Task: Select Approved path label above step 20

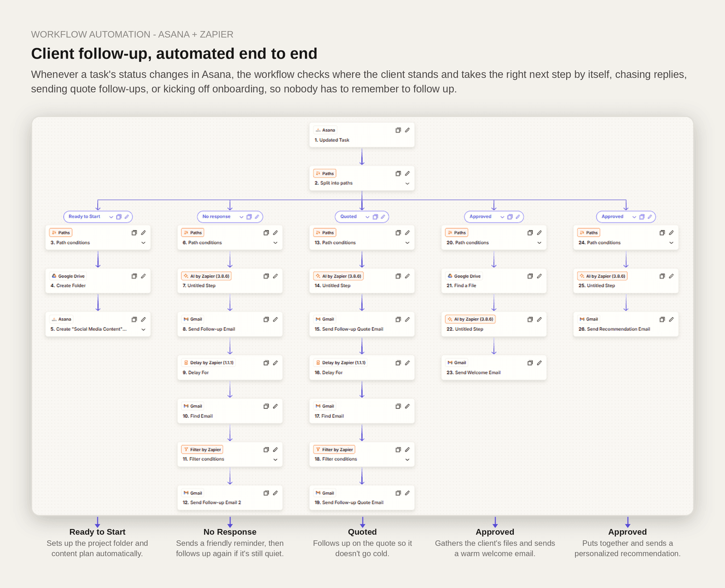Action: (481, 216)
